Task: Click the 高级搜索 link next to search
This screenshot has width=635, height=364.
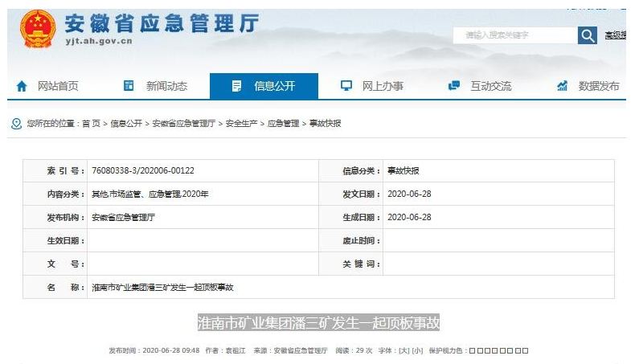Action: pyautogui.click(x=616, y=35)
